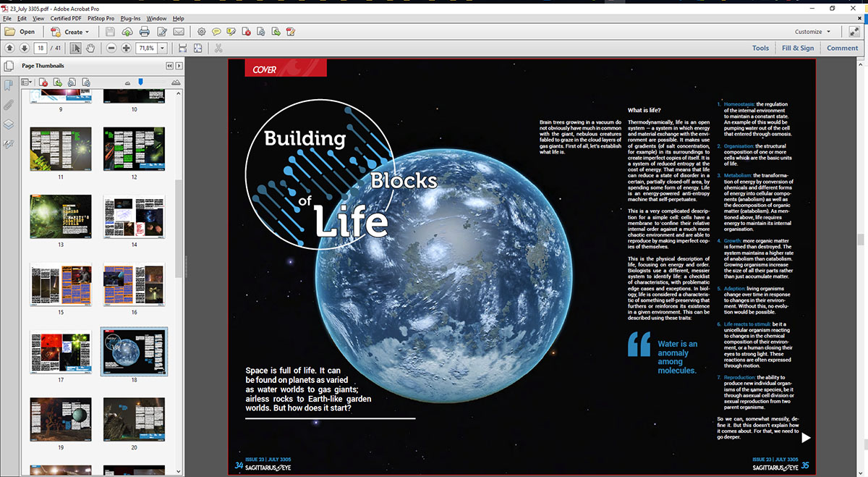This screenshot has height=477, width=868.
Task: Open the Comment pane
Action: tap(843, 48)
